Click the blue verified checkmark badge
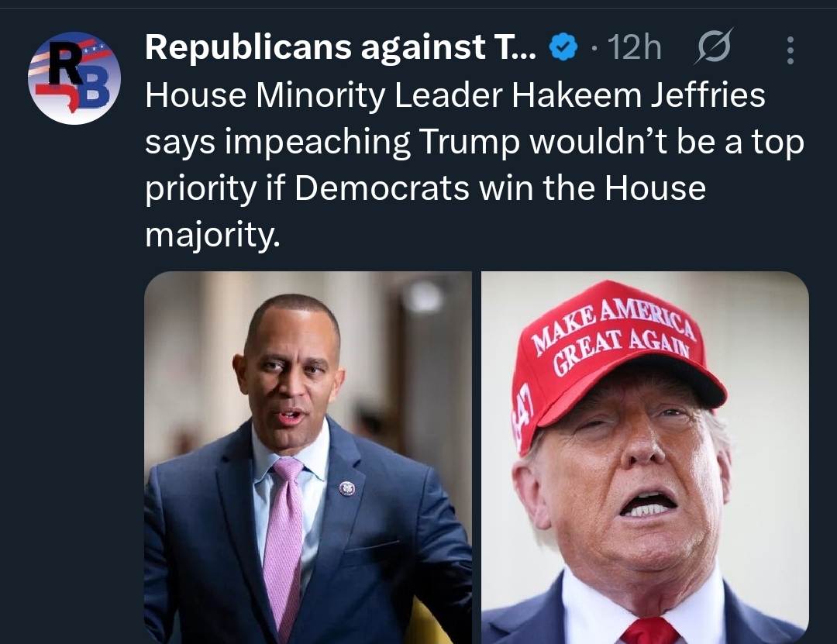The height and width of the screenshot is (644, 837). [x=563, y=47]
